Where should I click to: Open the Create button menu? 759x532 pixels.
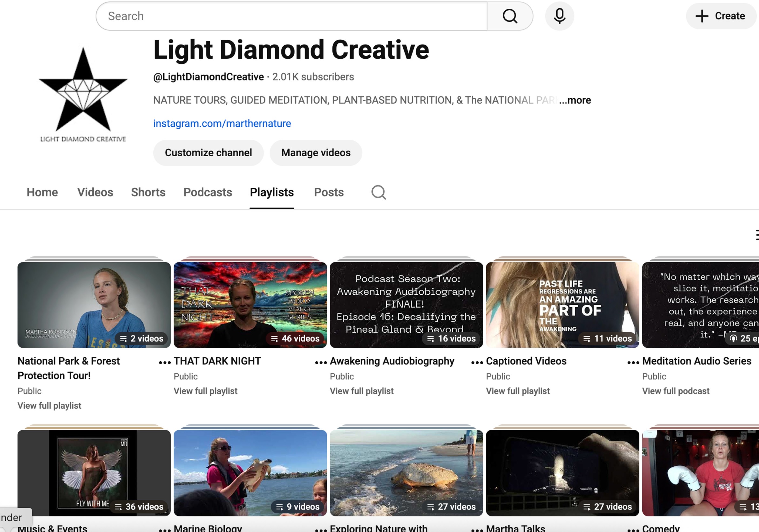coord(721,16)
